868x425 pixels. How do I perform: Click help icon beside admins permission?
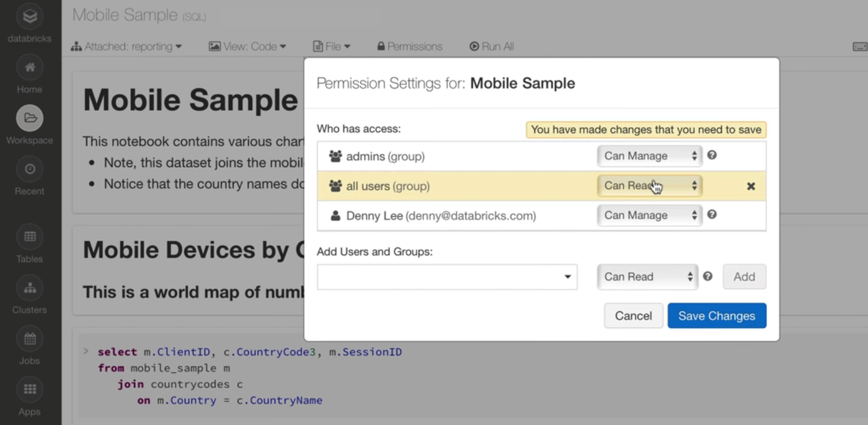(x=712, y=156)
